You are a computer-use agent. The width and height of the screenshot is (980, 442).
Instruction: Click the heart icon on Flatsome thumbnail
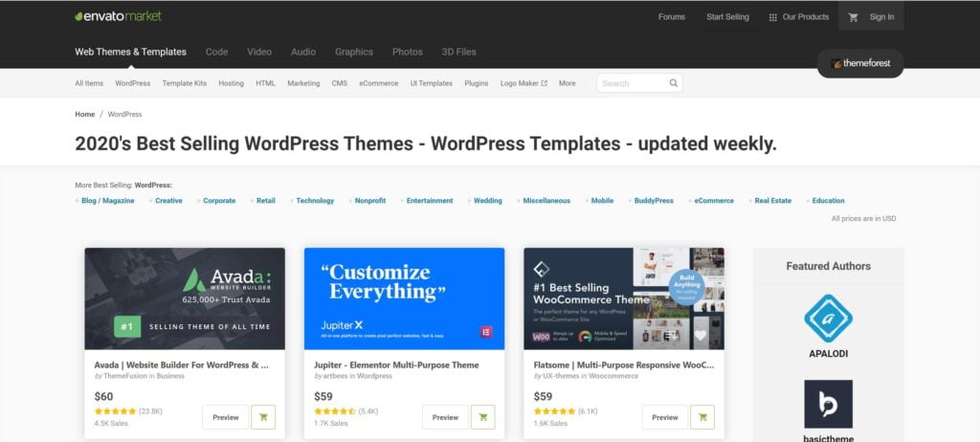coord(700,336)
